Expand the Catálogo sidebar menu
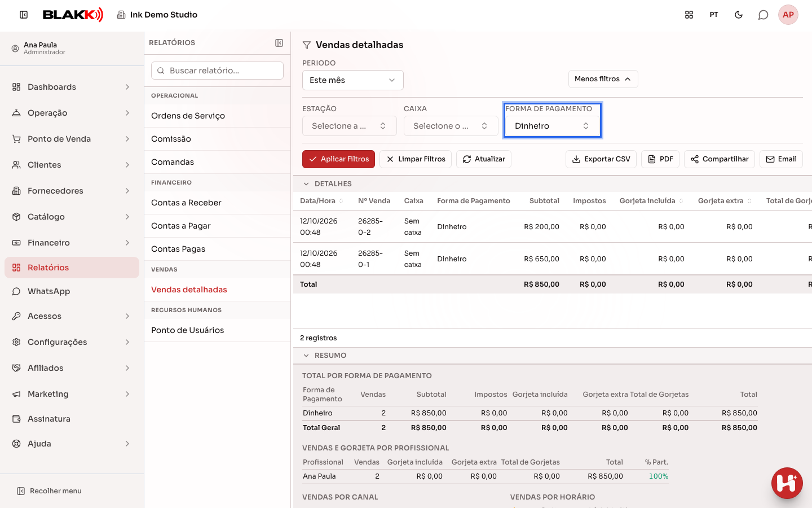This screenshot has width=812, height=508. (72, 217)
